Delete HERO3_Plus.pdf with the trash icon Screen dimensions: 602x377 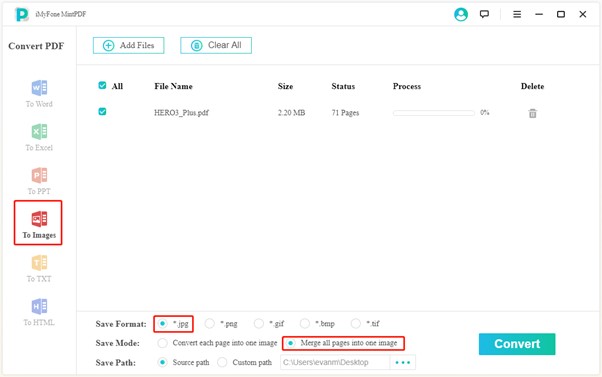pos(533,113)
